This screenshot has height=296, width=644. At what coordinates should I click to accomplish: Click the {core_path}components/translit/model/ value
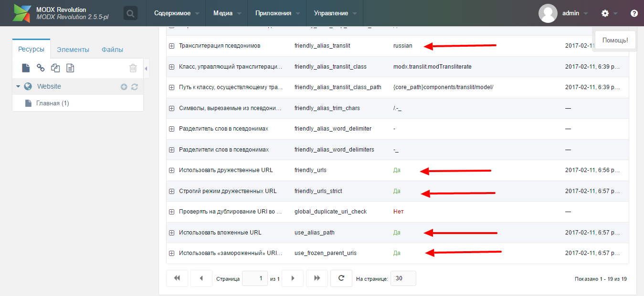tap(443, 87)
